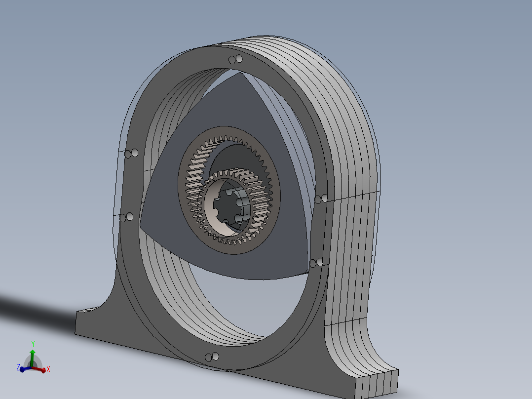Click the blue Z axis of the orientation triad
Screen dimensions: 532x399
[x=25, y=369]
